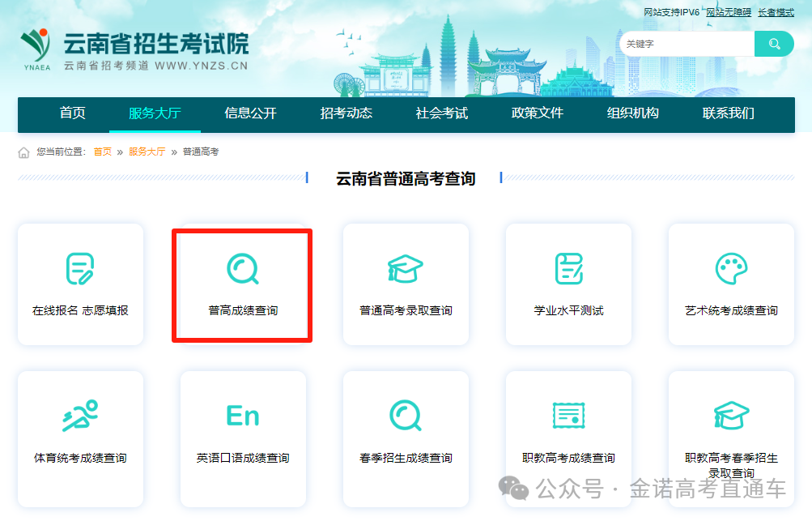Viewport: 812px width, 521px height.
Task: Click the 网站无障碍 link
Action: (x=729, y=12)
